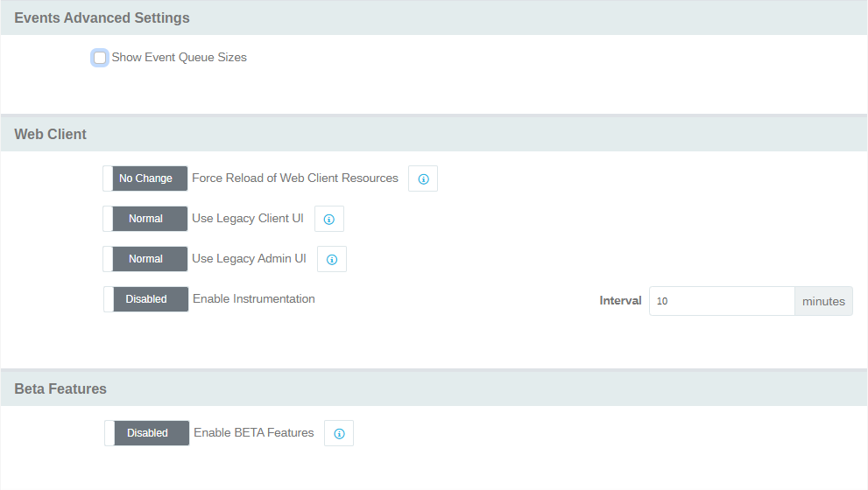Toggle the No Change switch for Force Reload

pyautogui.click(x=145, y=178)
